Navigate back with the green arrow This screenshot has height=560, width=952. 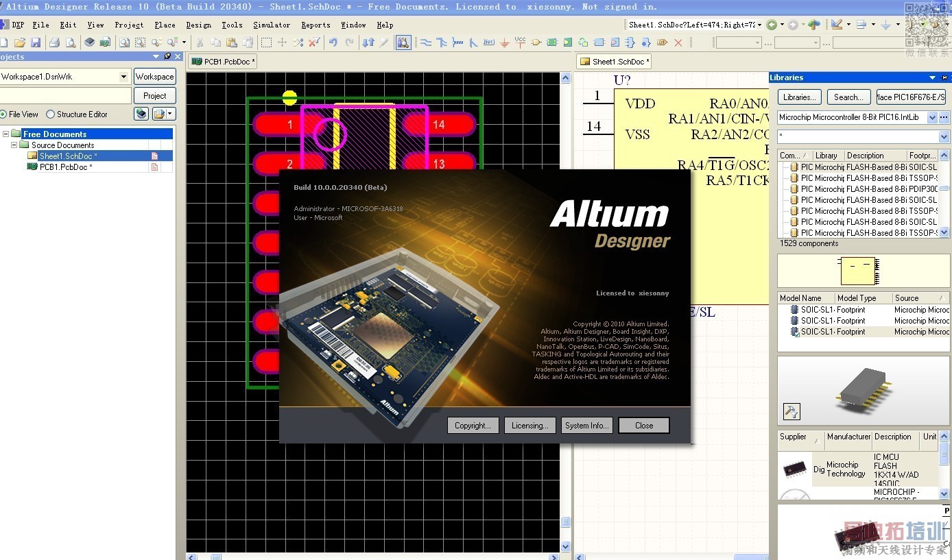[772, 25]
